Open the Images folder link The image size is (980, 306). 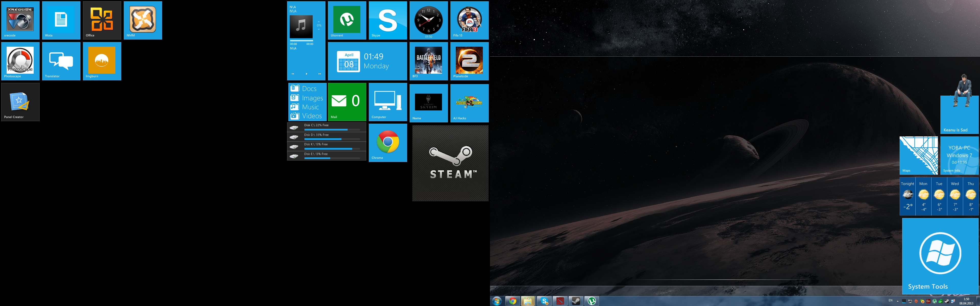click(307, 98)
